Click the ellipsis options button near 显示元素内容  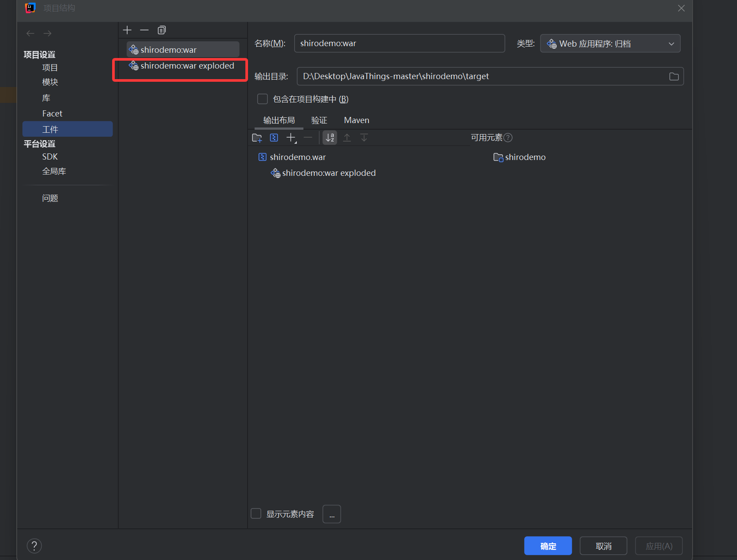[332, 514]
